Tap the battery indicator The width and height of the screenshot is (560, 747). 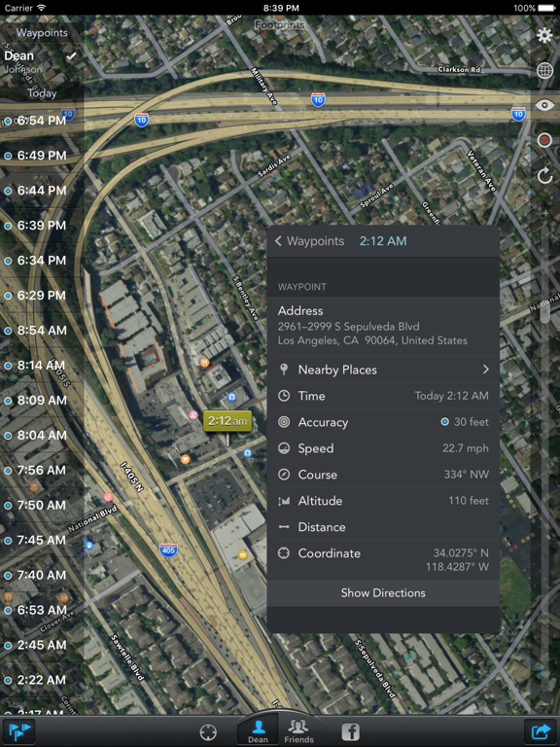tap(546, 8)
